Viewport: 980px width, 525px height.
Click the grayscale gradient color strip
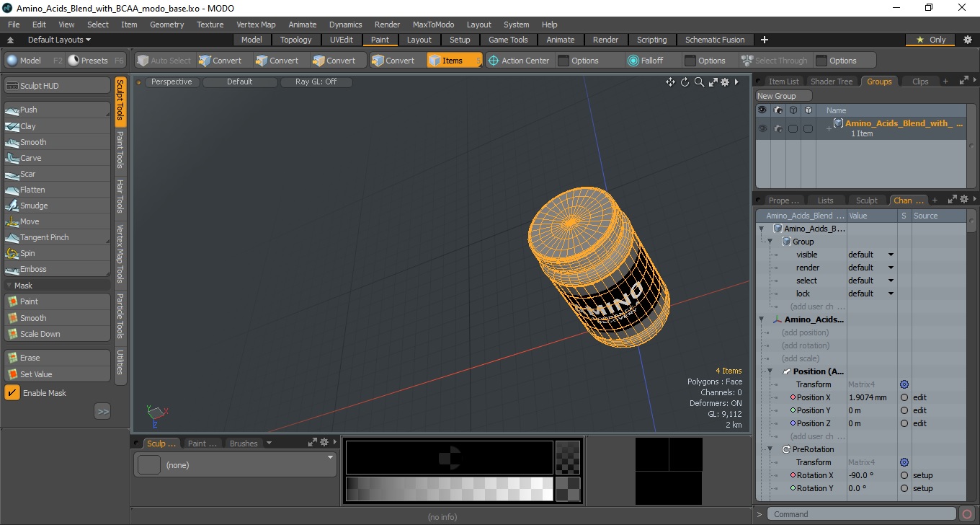tap(449, 488)
